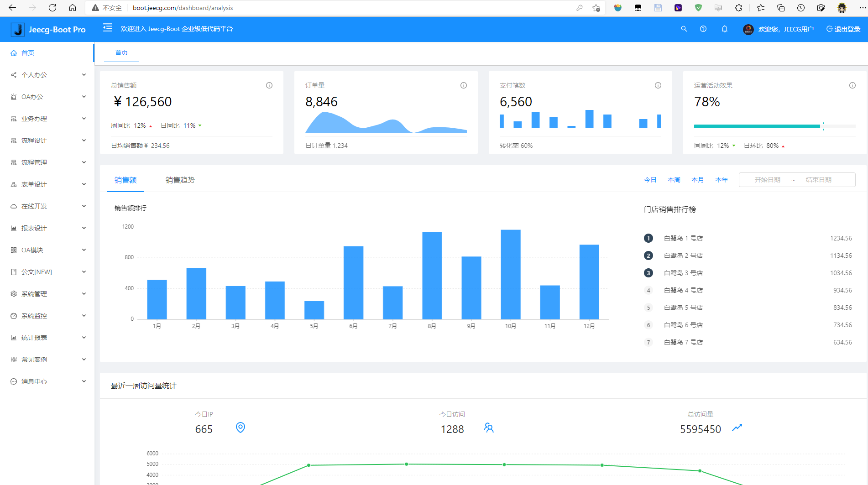868x485 pixels.
Task: Click the 支付笔数 mini bar chart
Action: pyautogui.click(x=580, y=120)
